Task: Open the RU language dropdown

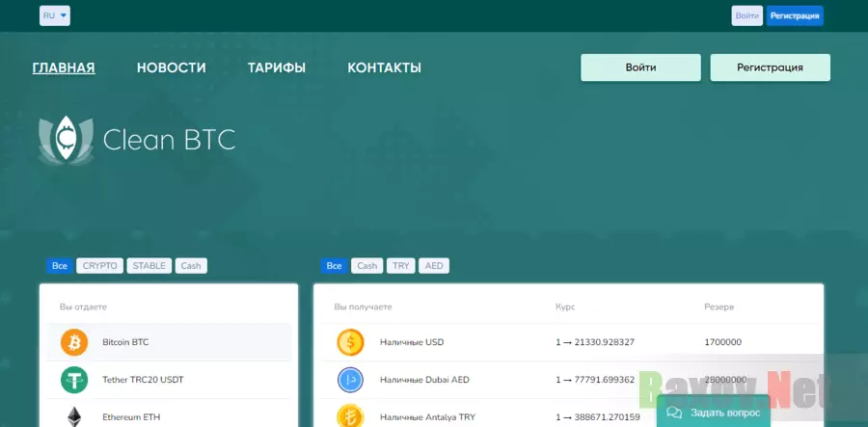Action: coord(55,15)
